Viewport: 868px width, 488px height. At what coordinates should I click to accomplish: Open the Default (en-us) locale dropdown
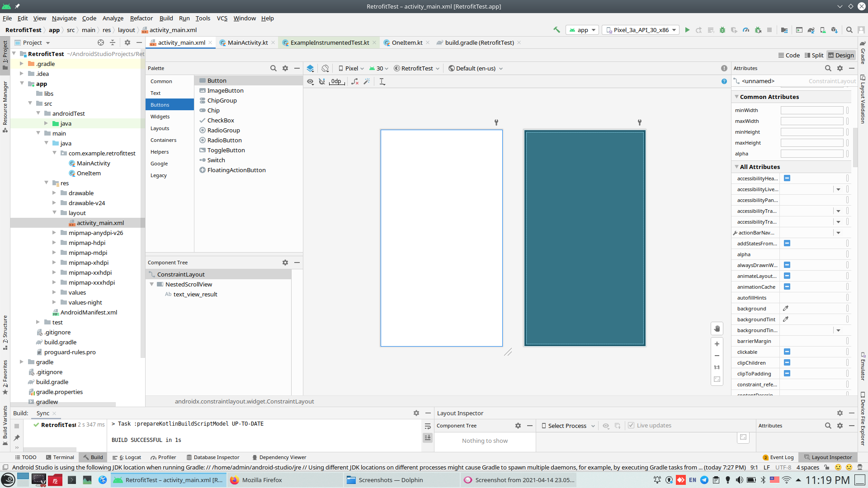coord(476,69)
